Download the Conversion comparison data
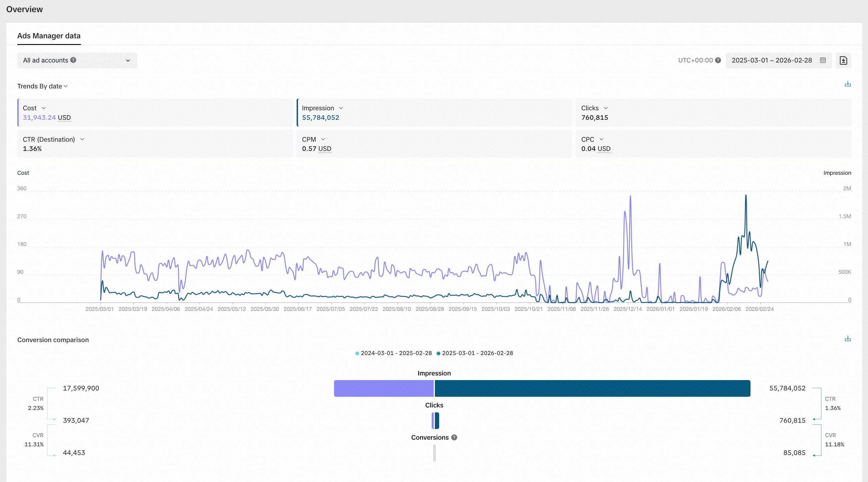This screenshot has height=482, width=868. pos(848,339)
